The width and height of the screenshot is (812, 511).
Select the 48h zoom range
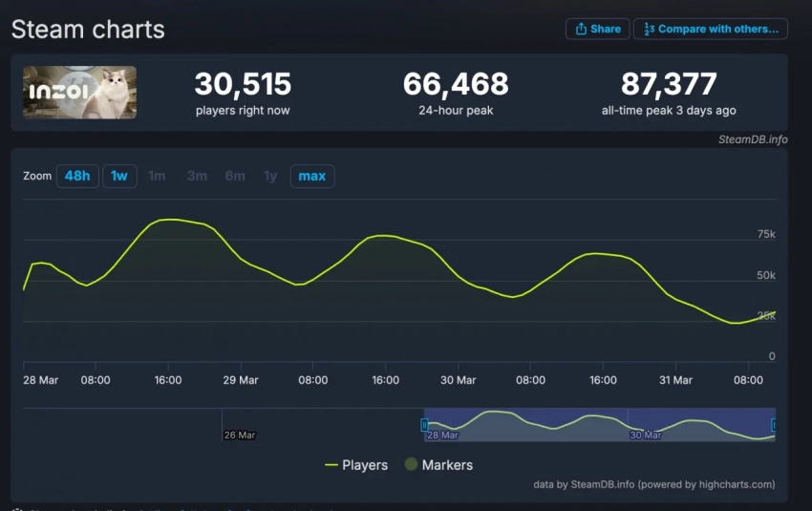pyautogui.click(x=77, y=176)
